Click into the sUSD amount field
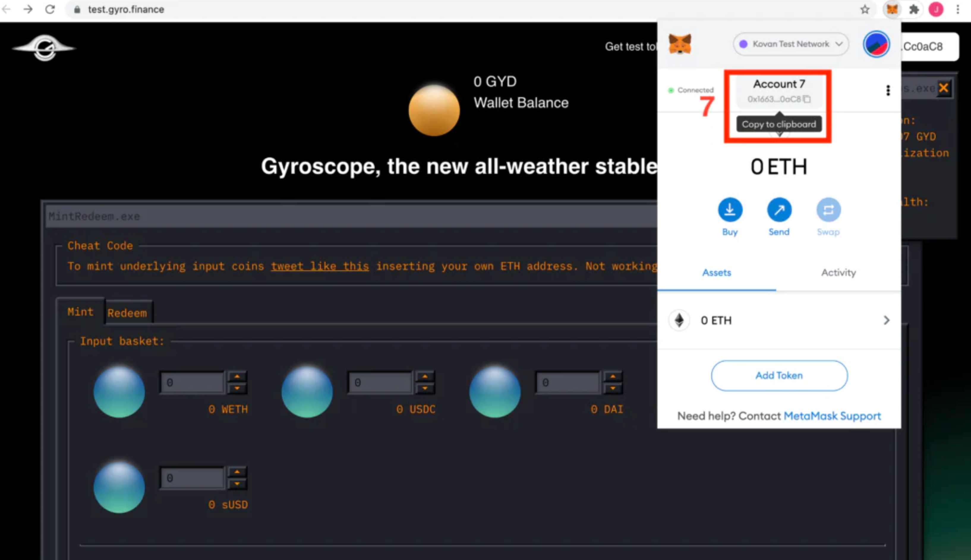The width and height of the screenshot is (971, 560). tap(192, 478)
